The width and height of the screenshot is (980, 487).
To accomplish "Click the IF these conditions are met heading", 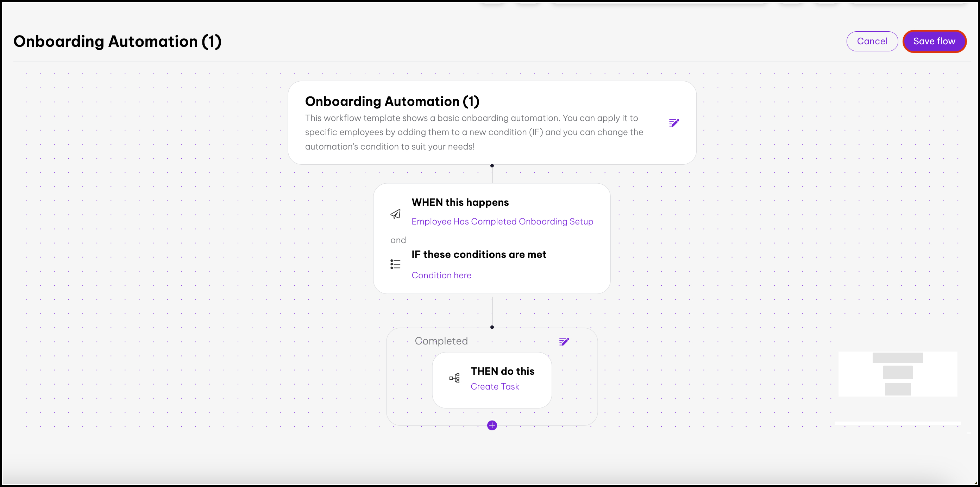I will (479, 254).
